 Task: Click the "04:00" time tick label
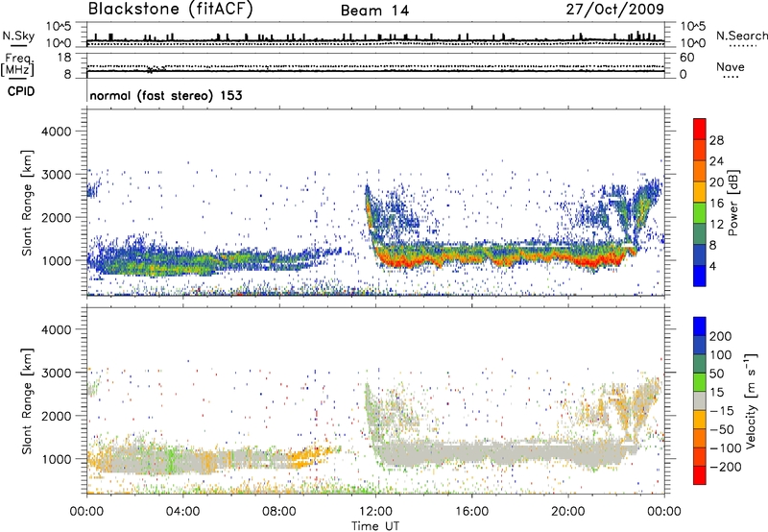(x=182, y=512)
